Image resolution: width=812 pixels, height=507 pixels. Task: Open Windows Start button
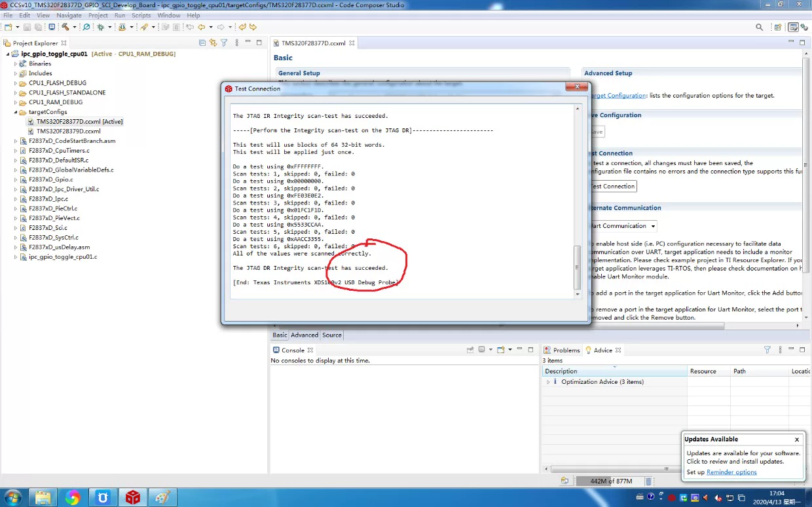click(13, 497)
